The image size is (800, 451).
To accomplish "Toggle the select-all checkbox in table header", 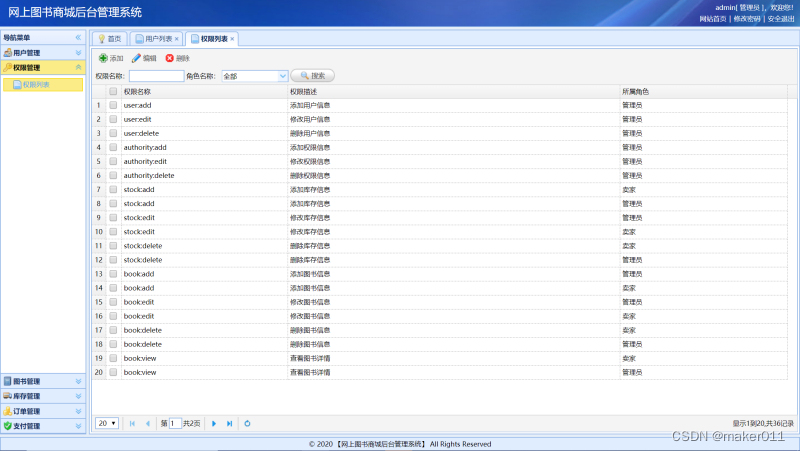I will 113,91.
